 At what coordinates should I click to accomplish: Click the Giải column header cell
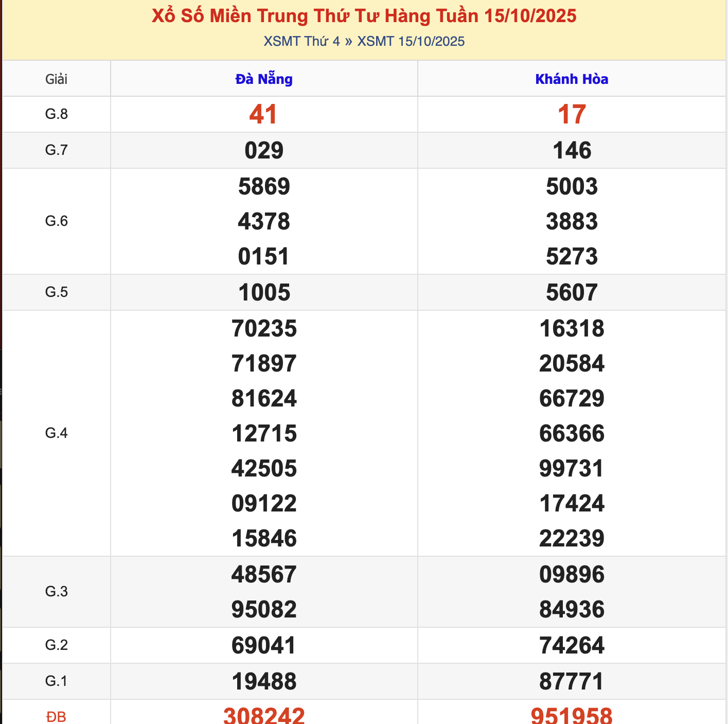pyautogui.click(x=56, y=79)
